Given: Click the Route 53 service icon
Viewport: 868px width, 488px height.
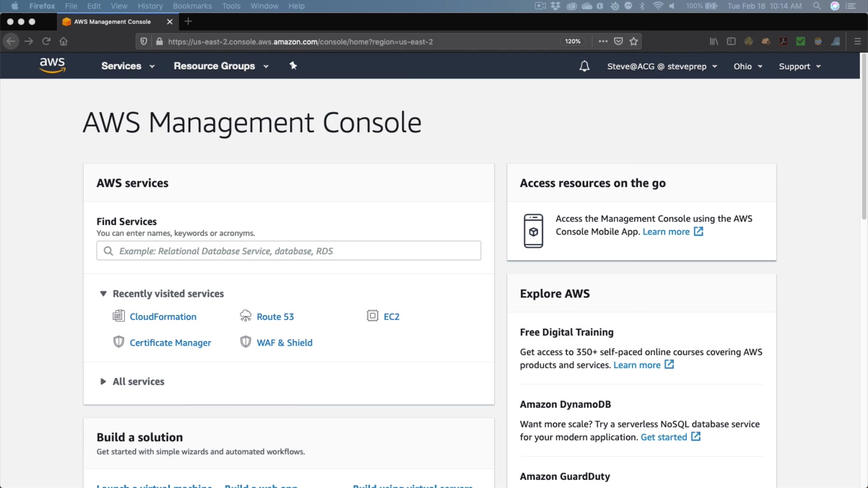Looking at the screenshot, I should click(245, 316).
